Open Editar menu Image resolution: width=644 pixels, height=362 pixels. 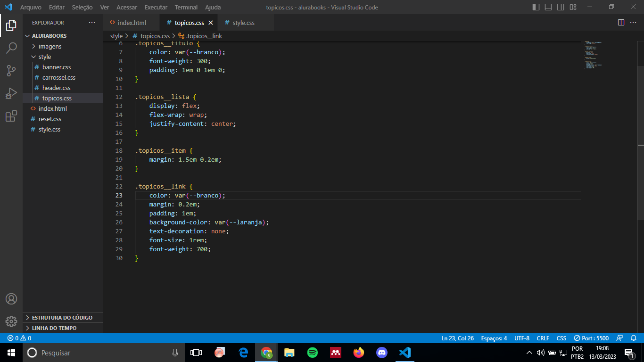pos(57,7)
